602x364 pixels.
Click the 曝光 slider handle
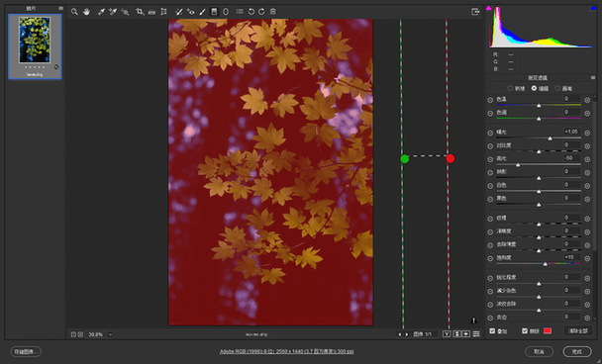tap(551, 138)
